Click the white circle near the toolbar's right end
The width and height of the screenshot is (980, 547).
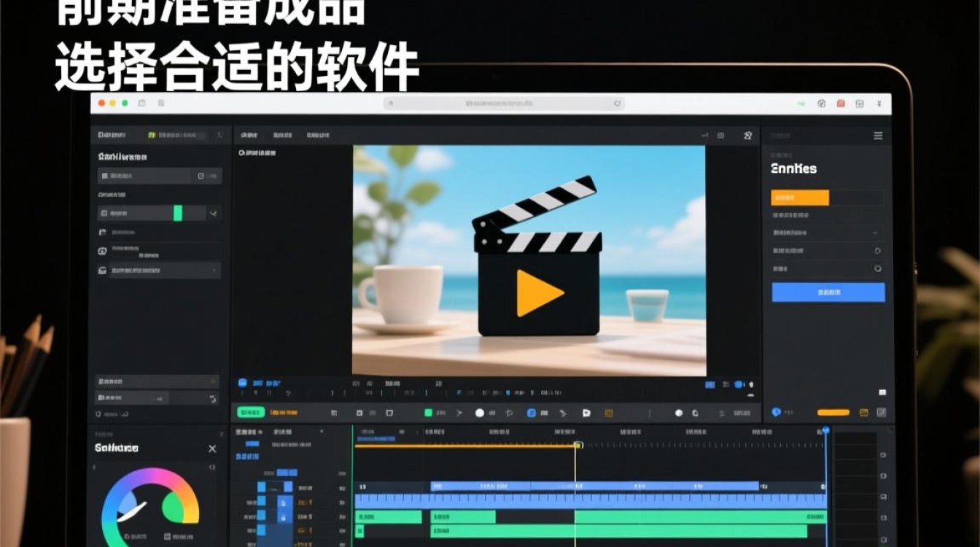[x=679, y=413]
